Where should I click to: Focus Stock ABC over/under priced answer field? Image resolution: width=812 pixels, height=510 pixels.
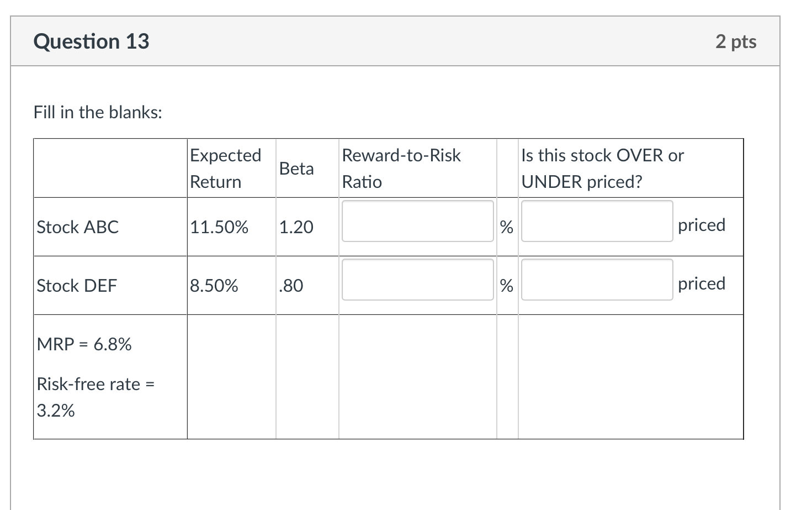coord(597,221)
